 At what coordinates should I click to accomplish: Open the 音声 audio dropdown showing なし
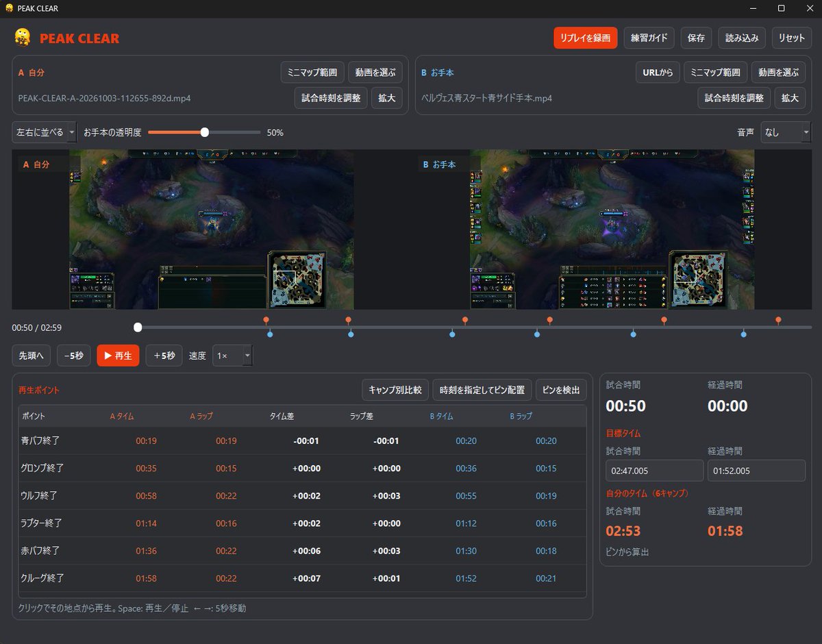click(x=786, y=133)
